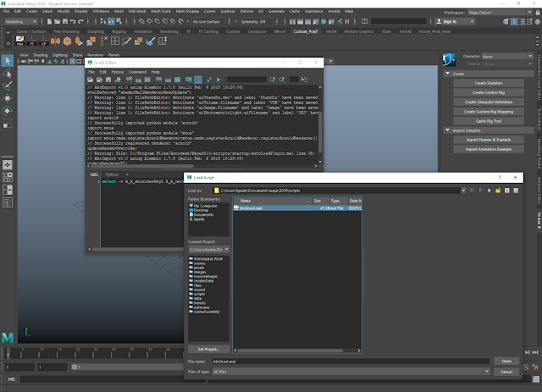This screenshot has height=392, width=542.
Task: Click the Hist shelf button
Action: pos(19,41)
